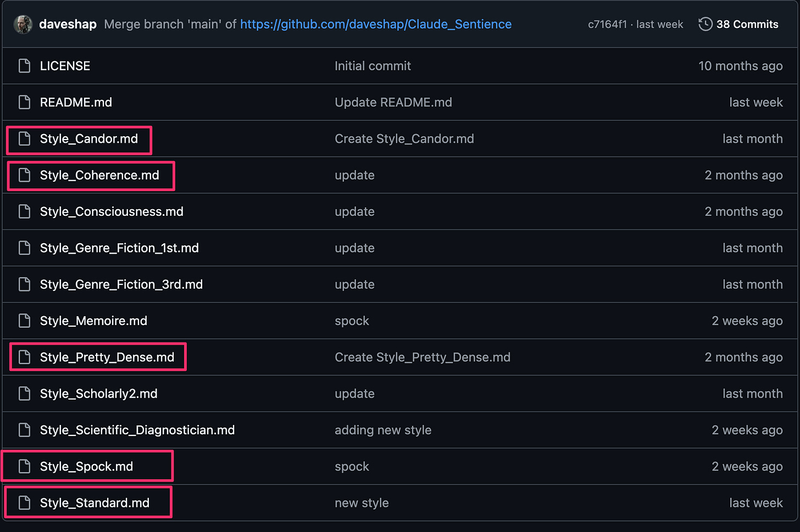Open the Style_Consciousness.md file

point(112,211)
